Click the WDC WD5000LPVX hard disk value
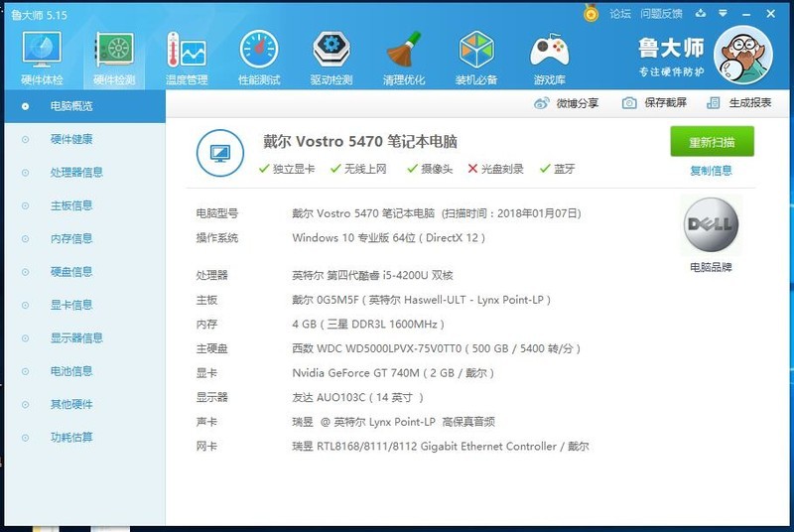Screen dimensions: 794x532 [x=436, y=348]
